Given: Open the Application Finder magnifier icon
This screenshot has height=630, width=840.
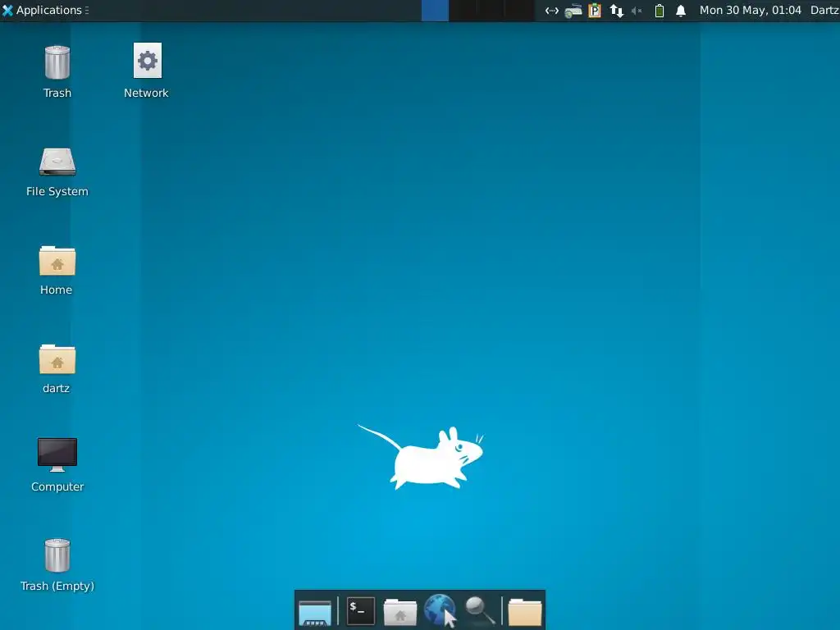Looking at the screenshot, I should pos(480,610).
